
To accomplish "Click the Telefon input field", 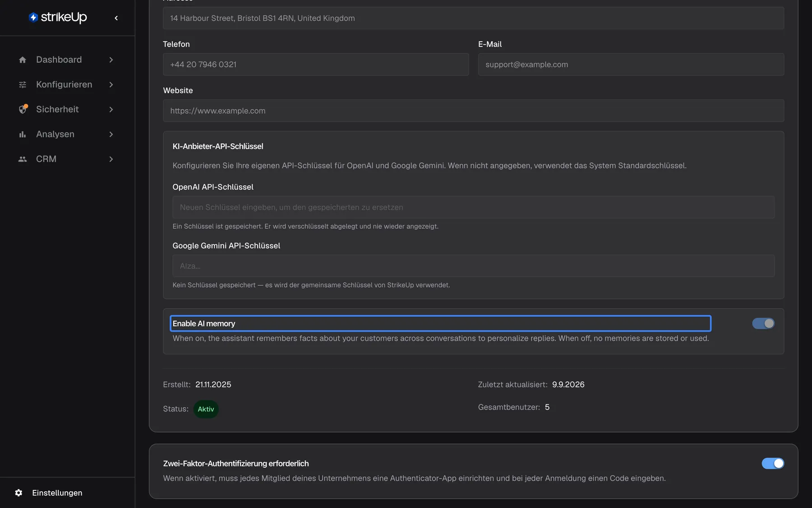I will click(x=316, y=64).
